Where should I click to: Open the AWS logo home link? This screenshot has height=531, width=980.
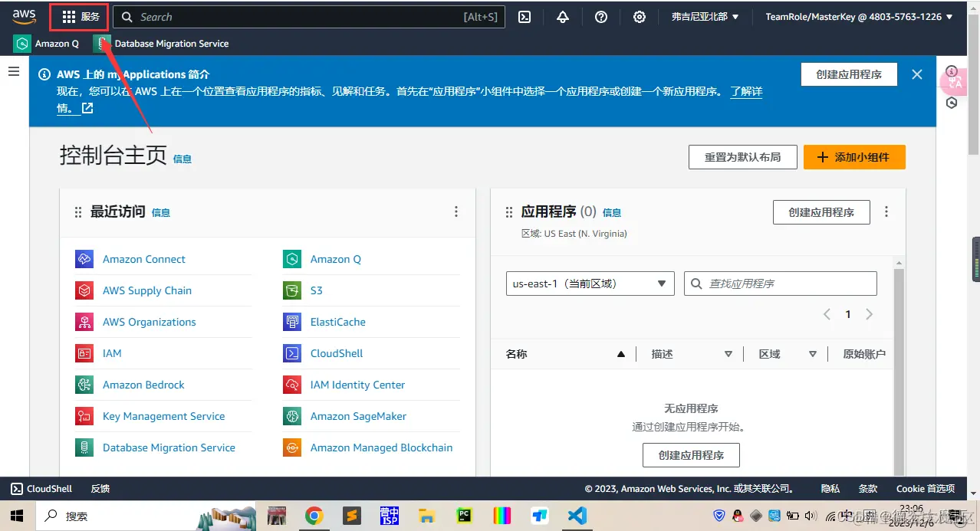24,16
